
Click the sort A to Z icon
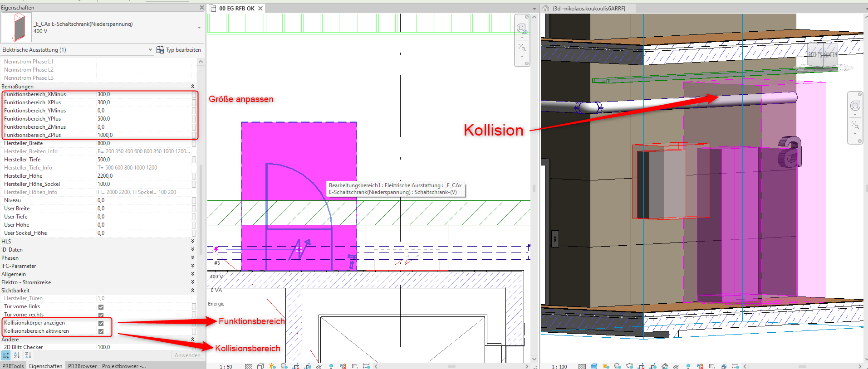(x=17, y=355)
